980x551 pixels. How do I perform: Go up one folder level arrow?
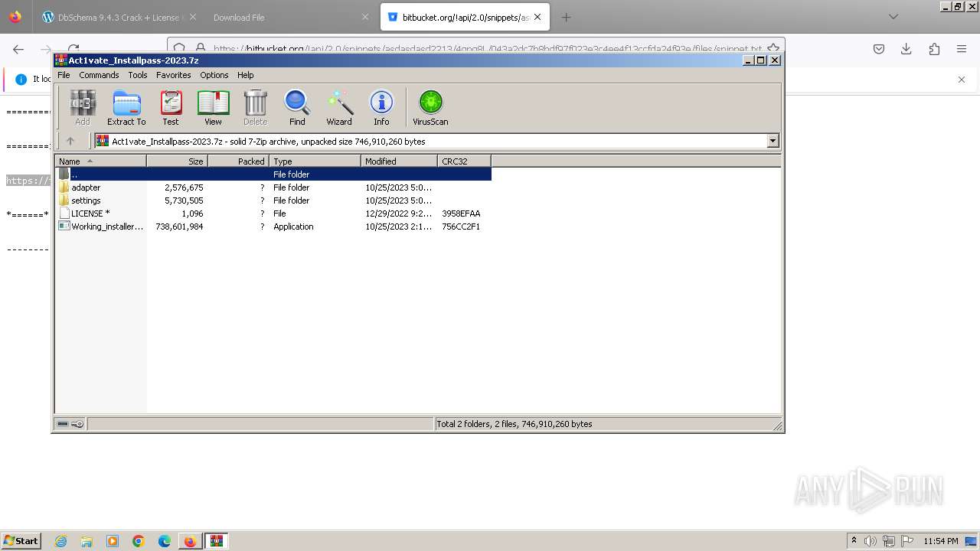pos(70,141)
